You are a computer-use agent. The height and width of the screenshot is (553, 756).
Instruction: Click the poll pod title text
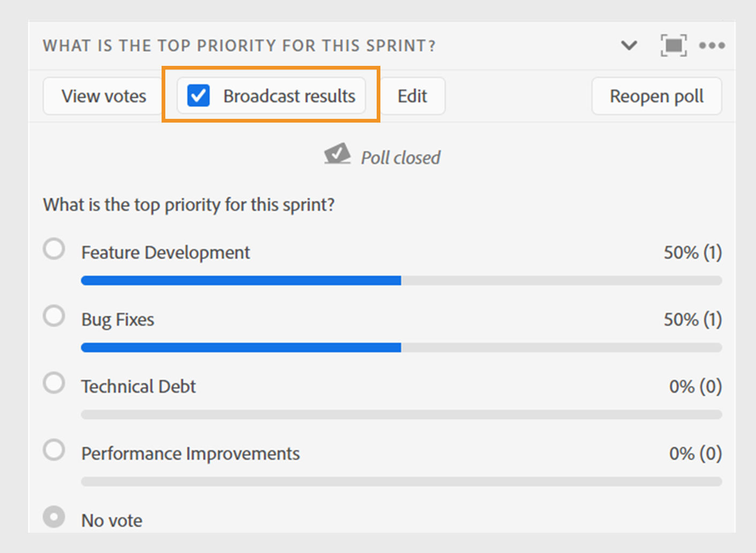point(239,46)
